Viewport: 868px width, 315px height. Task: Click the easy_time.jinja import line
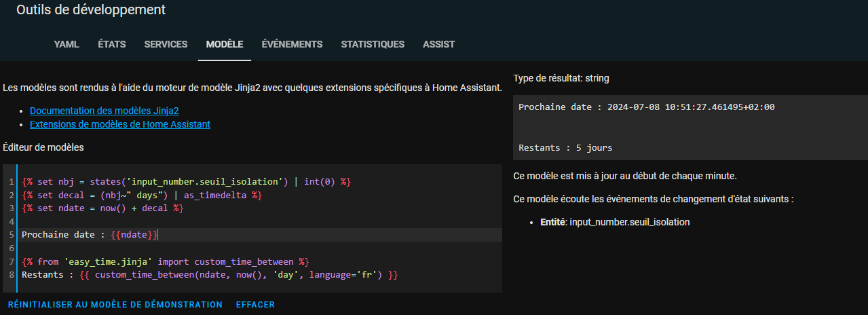166,261
